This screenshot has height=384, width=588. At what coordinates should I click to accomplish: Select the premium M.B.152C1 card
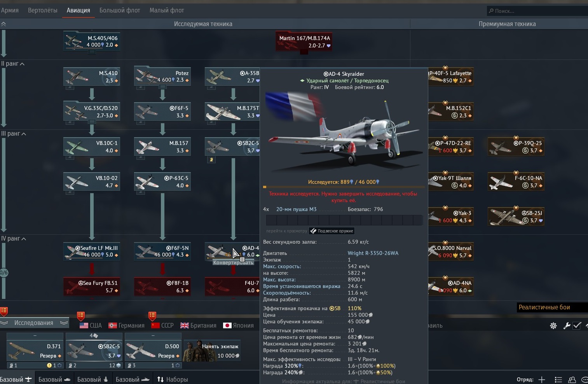point(451,112)
